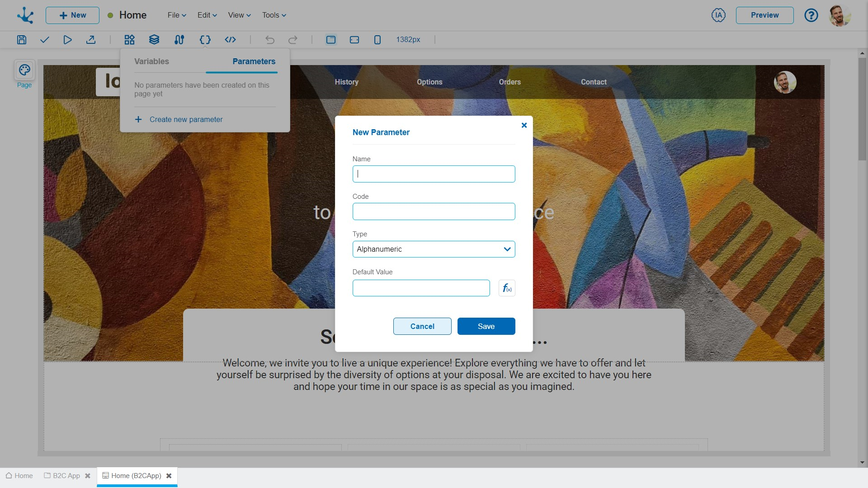Click the vertical scrollbar thumb
The image size is (868, 488).
(x=862, y=108)
